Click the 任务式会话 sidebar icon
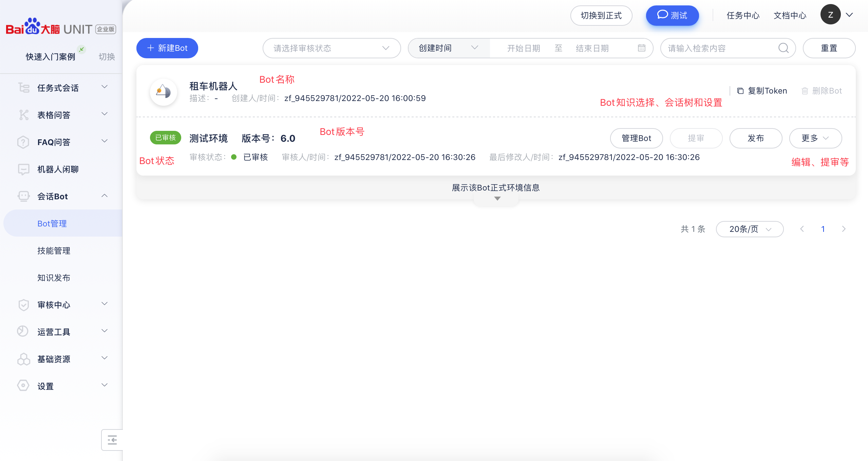The image size is (868, 461). pyautogui.click(x=24, y=88)
